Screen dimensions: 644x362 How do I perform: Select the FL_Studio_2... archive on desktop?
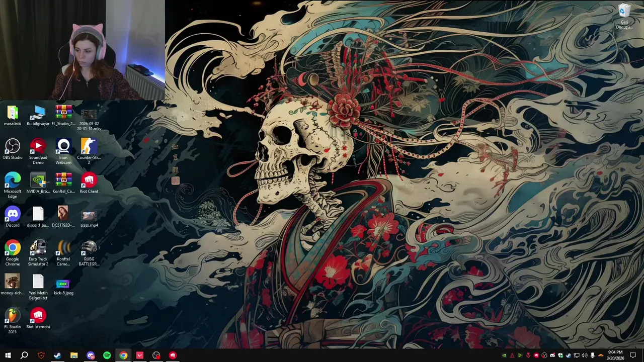point(63,115)
